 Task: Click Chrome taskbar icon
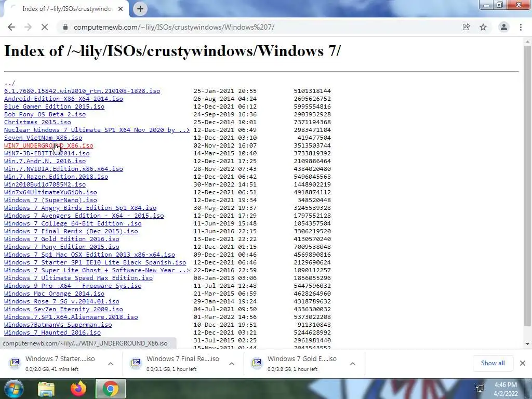pyautogui.click(x=111, y=389)
